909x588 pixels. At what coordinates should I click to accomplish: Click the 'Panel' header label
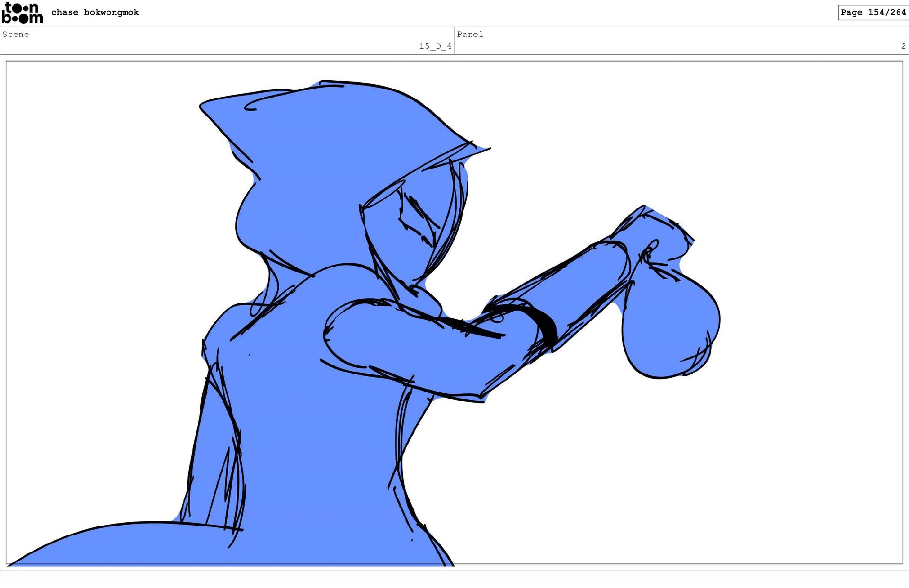(470, 34)
